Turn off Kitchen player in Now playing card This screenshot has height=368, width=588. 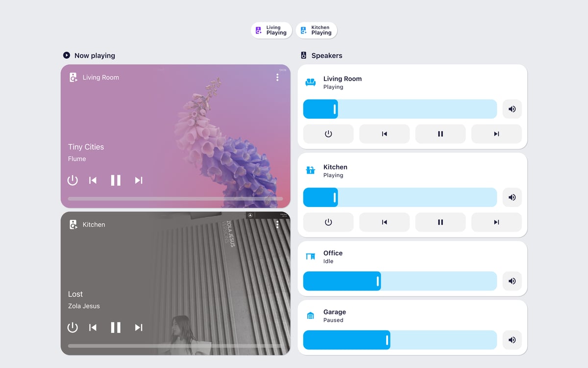[73, 327]
